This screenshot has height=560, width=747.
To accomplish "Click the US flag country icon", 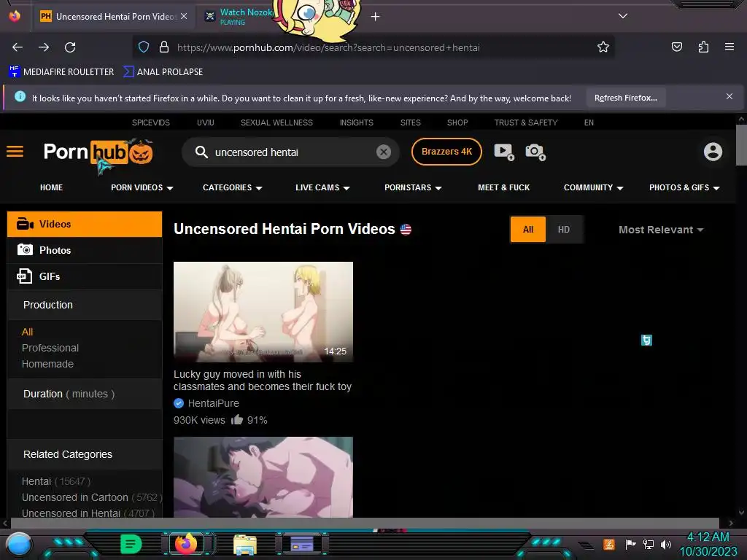I will coord(406,230).
